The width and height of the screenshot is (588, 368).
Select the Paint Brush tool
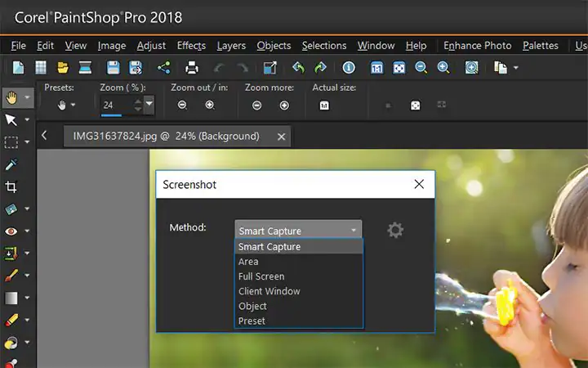click(x=11, y=276)
